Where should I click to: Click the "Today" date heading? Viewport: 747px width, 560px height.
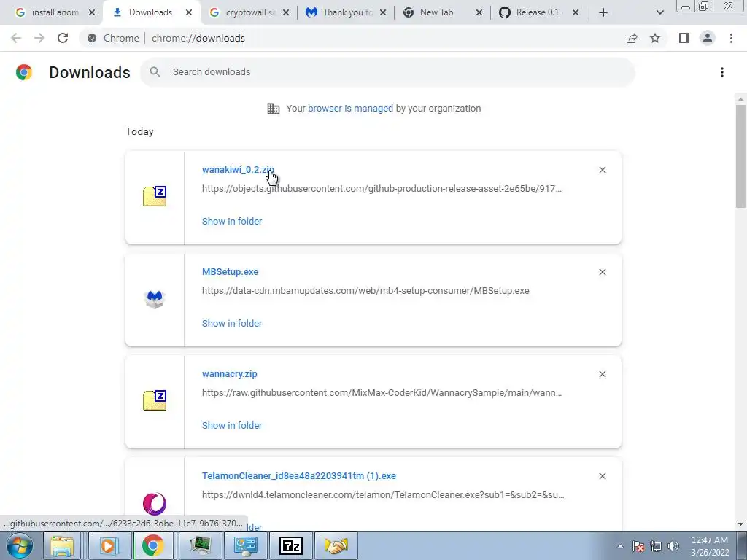[139, 131]
